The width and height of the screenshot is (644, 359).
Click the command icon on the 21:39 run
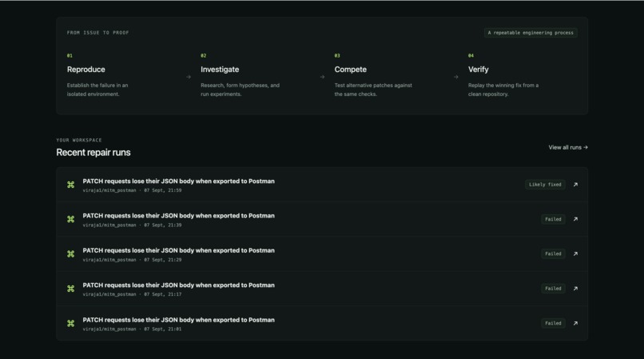pos(70,219)
